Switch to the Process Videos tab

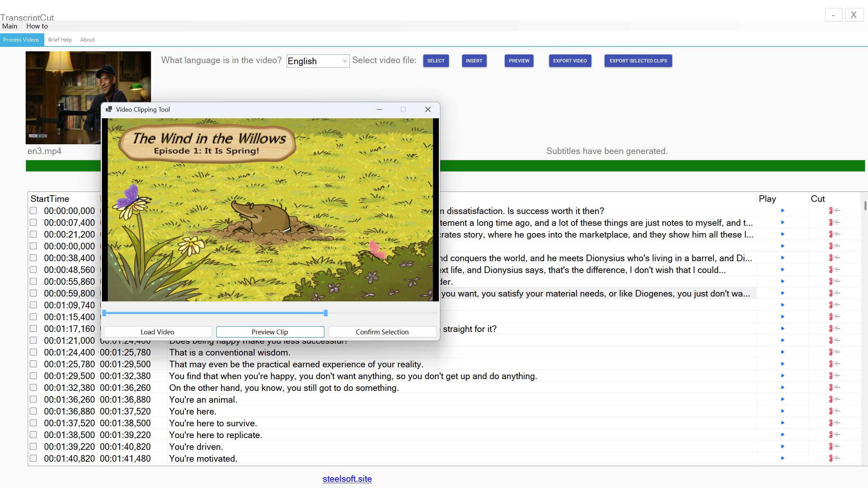21,40
